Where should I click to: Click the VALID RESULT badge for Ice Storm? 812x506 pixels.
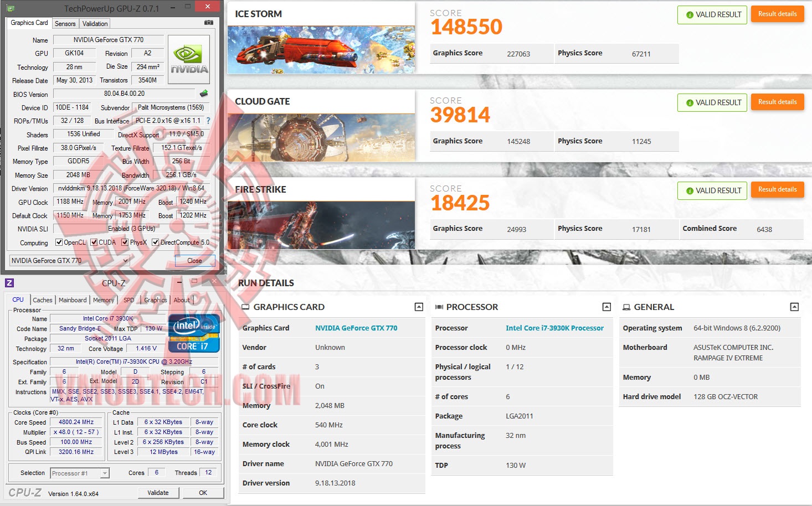coord(712,15)
